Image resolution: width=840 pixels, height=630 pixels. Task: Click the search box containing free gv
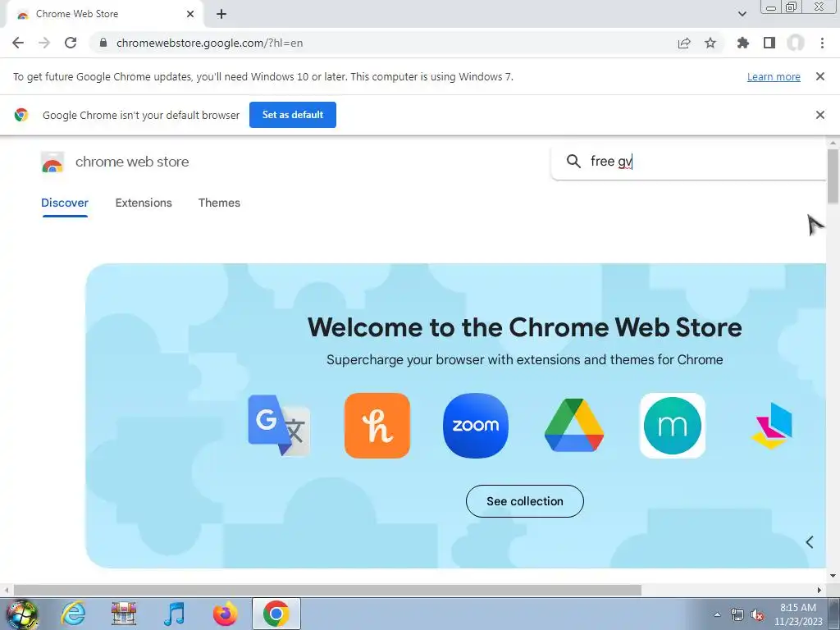tap(689, 162)
